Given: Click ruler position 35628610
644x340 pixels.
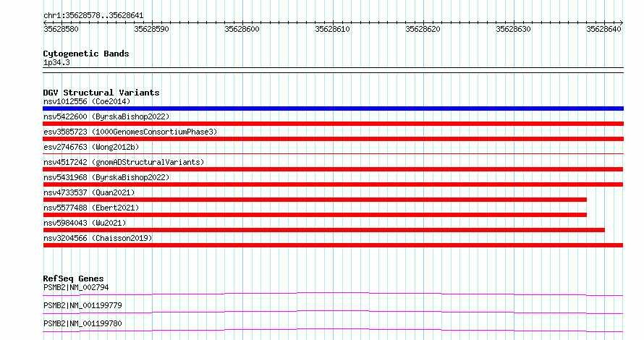Looking at the screenshot, I should pos(332,29).
